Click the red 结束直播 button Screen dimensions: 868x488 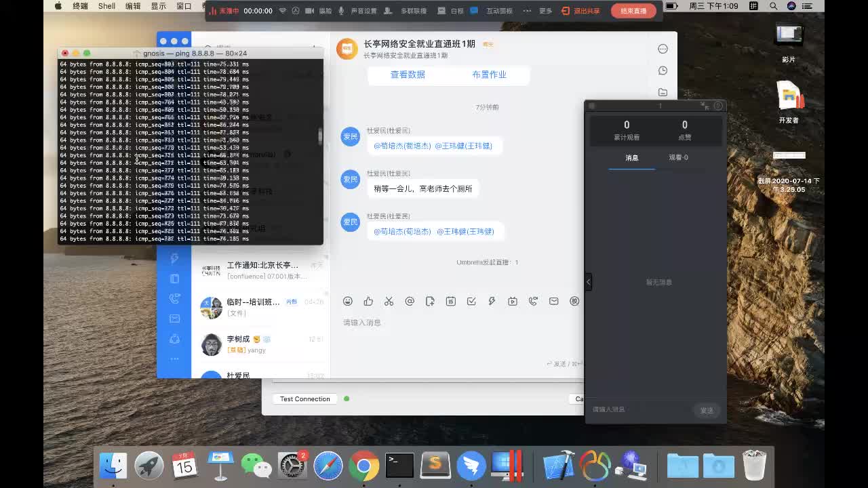pos(633,11)
